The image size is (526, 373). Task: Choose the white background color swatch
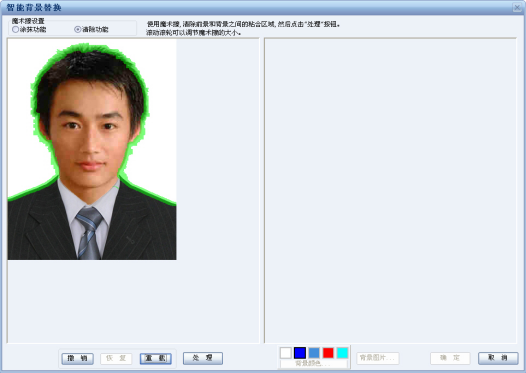click(286, 353)
